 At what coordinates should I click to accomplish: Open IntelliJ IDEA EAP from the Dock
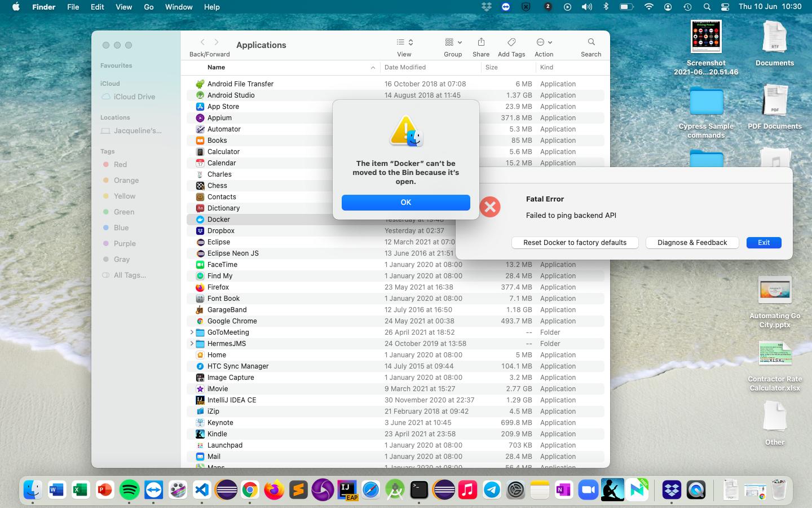347,490
